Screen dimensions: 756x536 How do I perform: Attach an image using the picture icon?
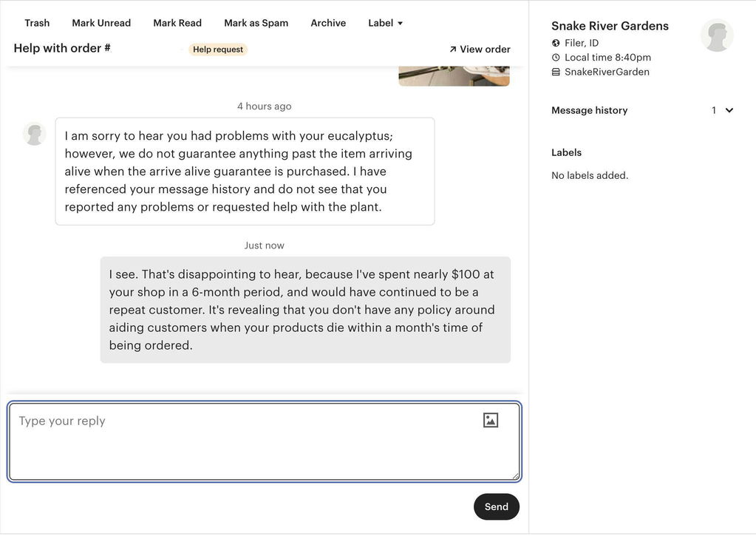[x=491, y=420]
